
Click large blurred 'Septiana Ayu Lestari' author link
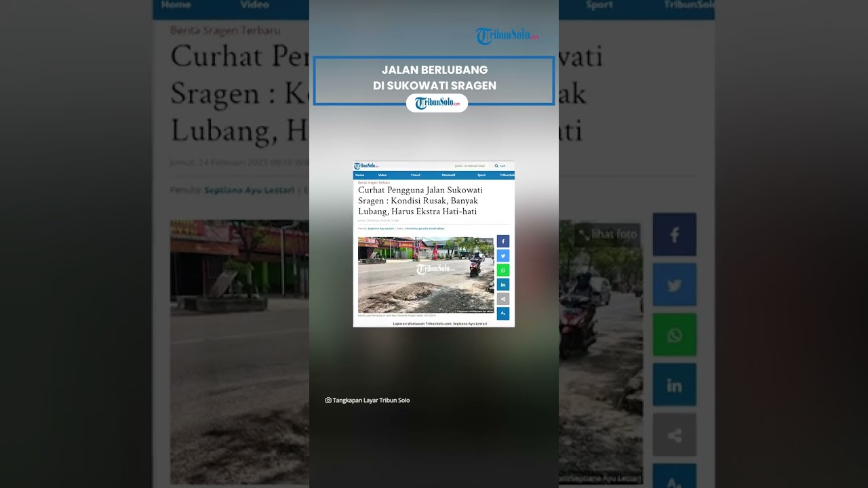coord(250,190)
